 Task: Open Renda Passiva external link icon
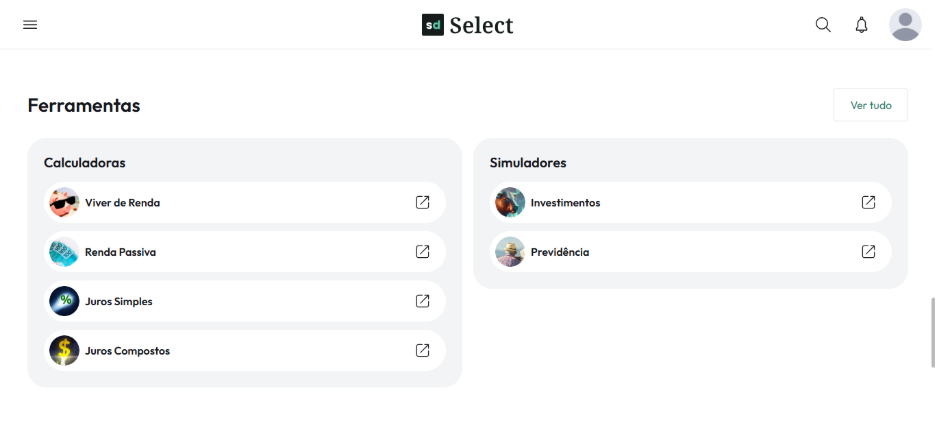coord(423,252)
